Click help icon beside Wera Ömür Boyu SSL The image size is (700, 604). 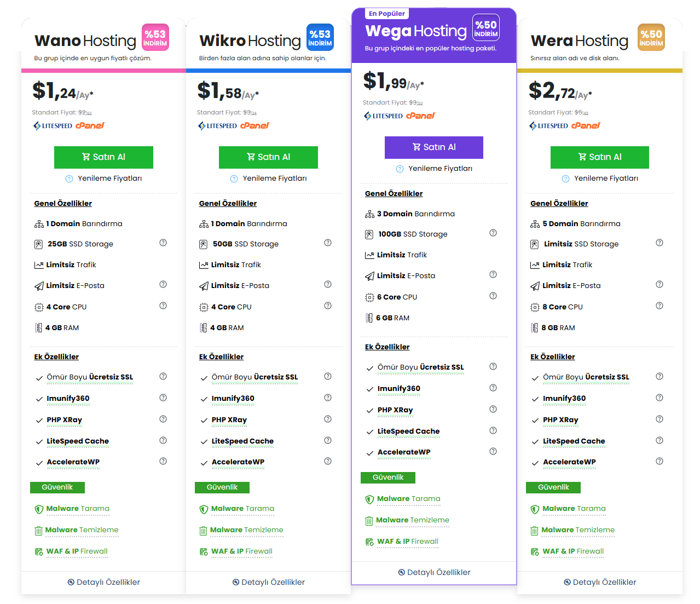[x=659, y=376]
